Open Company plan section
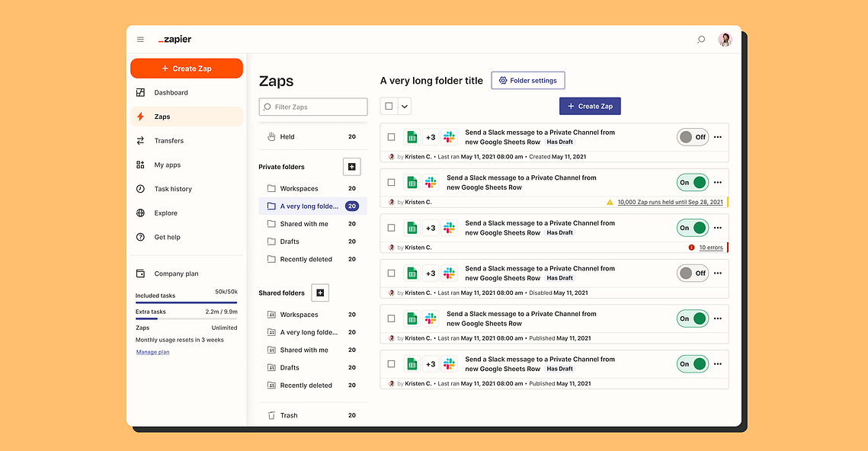This screenshot has width=868, height=451. tap(187, 273)
